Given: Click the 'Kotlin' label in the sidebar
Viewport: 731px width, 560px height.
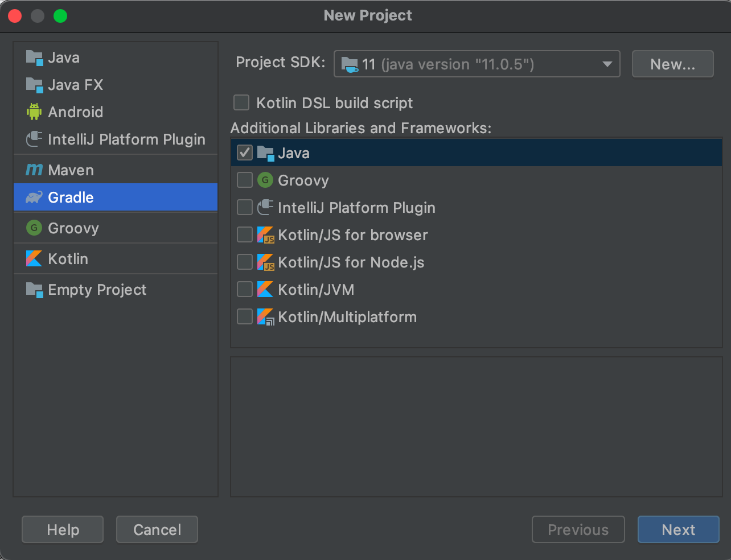Looking at the screenshot, I should coord(68,259).
